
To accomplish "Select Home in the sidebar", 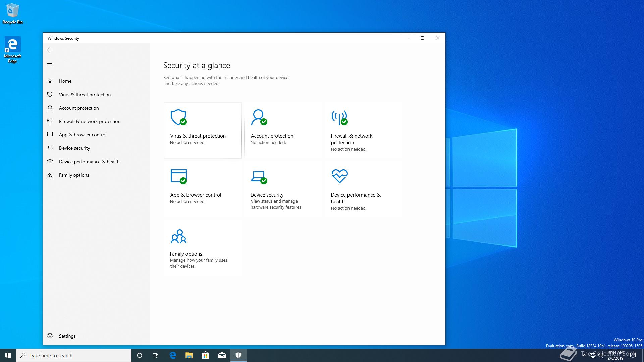I will [x=65, y=81].
